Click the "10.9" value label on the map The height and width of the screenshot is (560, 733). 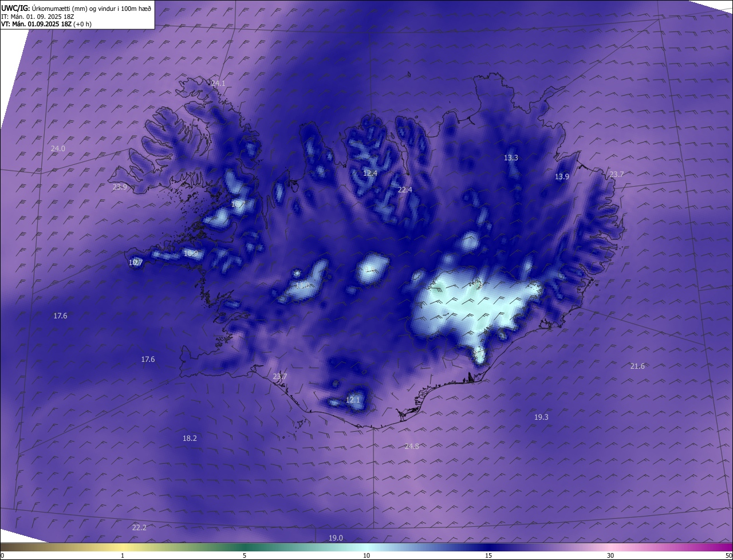point(191,253)
